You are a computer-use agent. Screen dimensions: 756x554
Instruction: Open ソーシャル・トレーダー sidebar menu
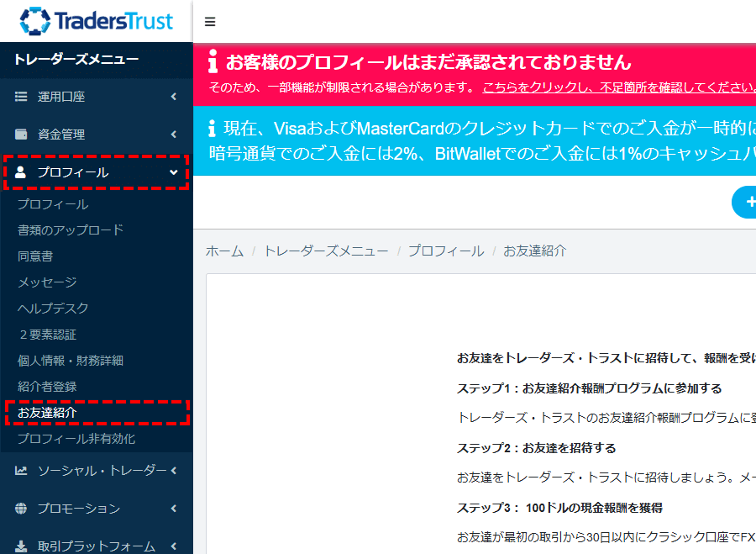[x=97, y=471]
